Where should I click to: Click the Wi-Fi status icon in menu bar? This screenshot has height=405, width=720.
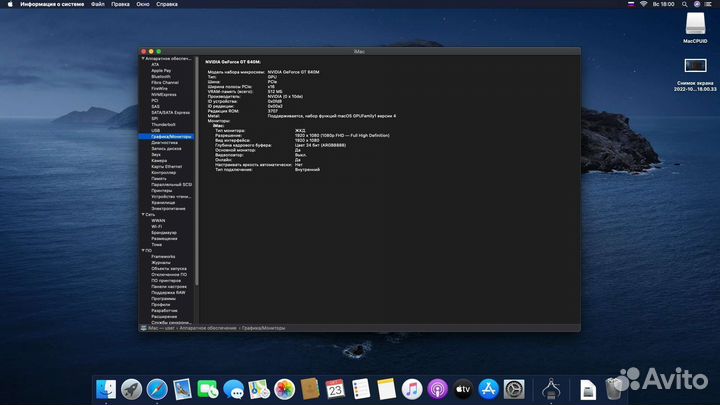(x=643, y=4)
